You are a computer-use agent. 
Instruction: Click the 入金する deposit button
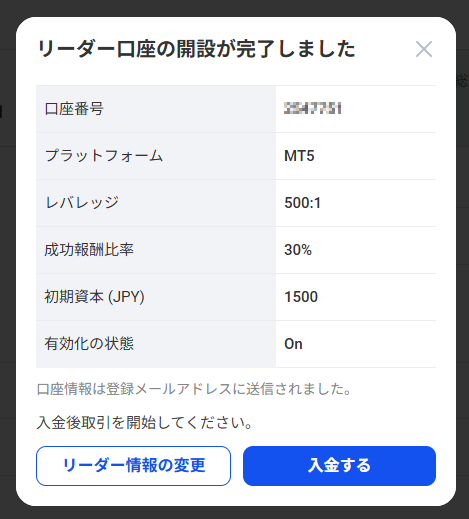(339, 466)
